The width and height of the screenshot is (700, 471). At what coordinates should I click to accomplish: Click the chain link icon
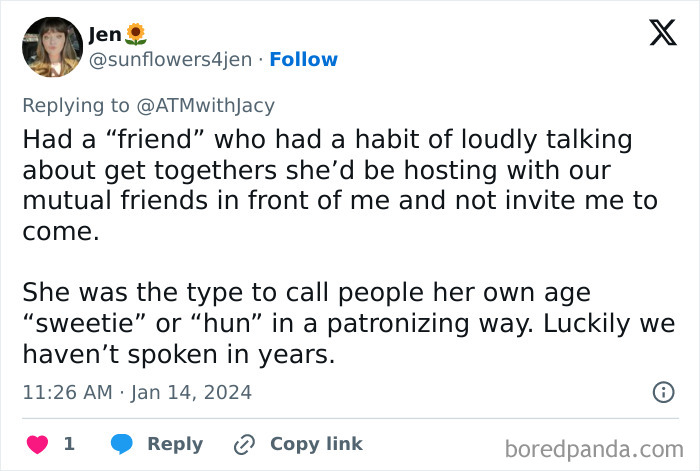tap(244, 444)
